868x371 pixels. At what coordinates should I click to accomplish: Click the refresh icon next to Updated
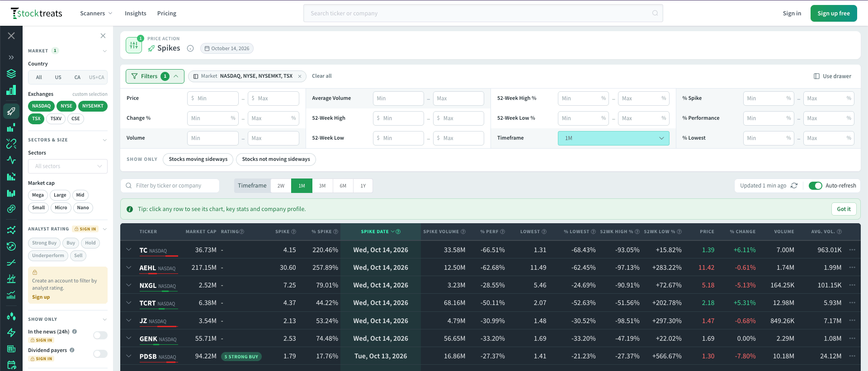tap(794, 186)
